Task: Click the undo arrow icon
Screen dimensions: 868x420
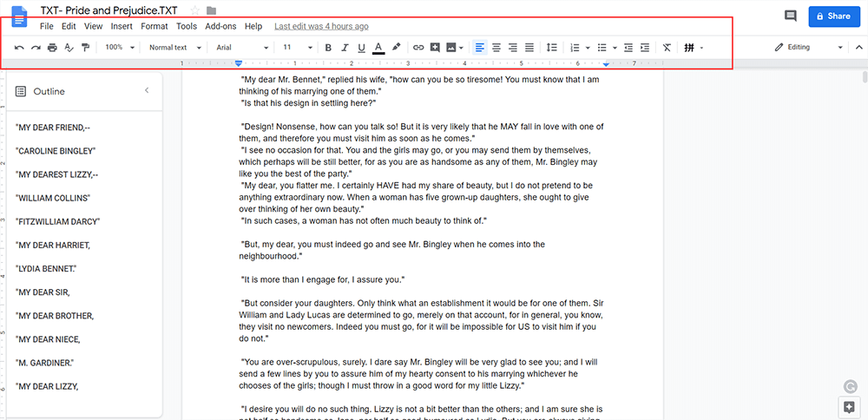Action: point(20,48)
